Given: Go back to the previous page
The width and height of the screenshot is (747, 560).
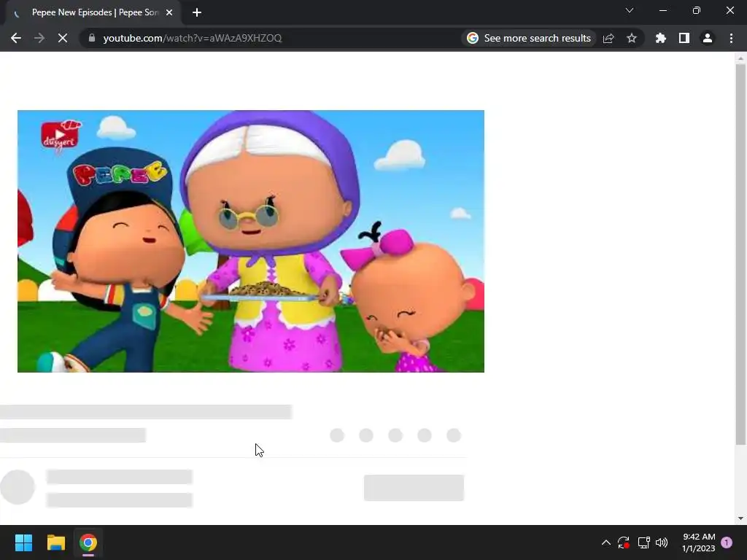Looking at the screenshot, I should 16,38.
